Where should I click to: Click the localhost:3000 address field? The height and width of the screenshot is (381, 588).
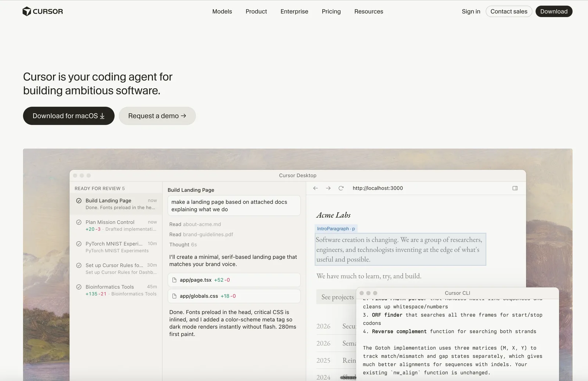(378, 188)
